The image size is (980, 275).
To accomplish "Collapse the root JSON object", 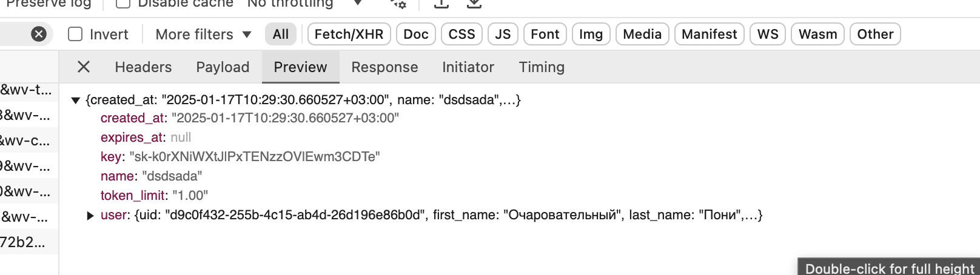I will pyautogui.click(x=76, y=101).
